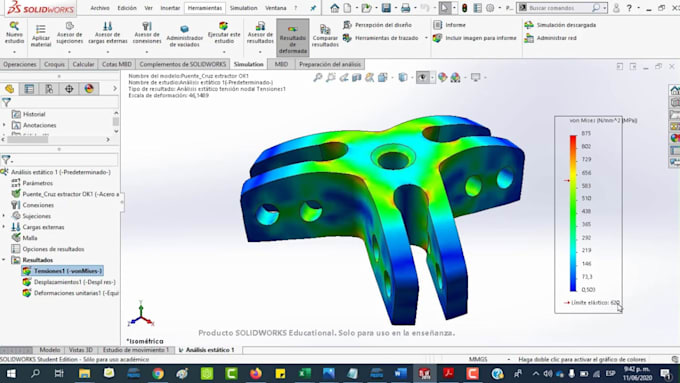Open the Simulation menu

click(243, 8)
